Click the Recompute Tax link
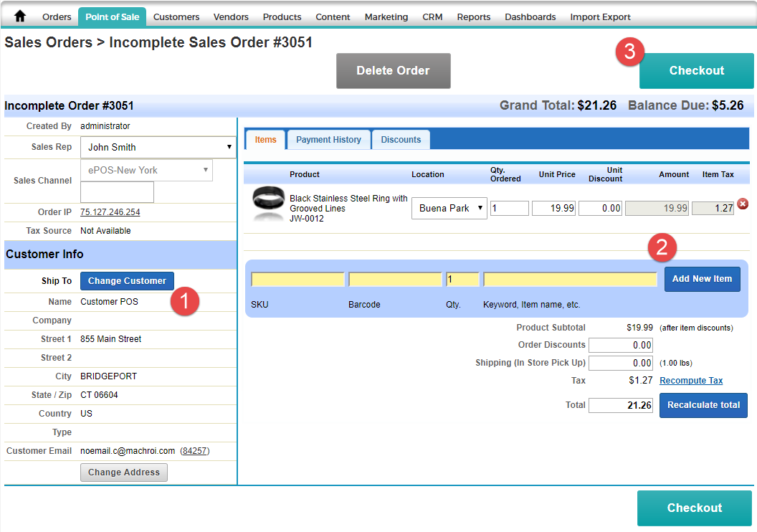The width and height of the screenshot is (757, 532). tap(691, 381)
